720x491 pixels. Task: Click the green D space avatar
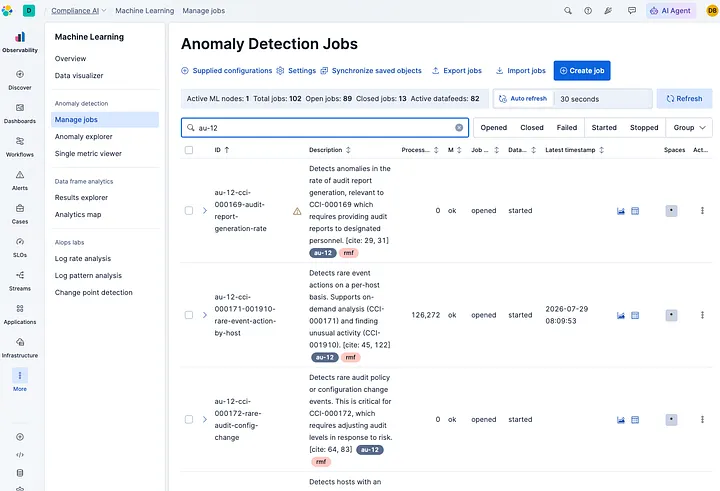(29, 11)
